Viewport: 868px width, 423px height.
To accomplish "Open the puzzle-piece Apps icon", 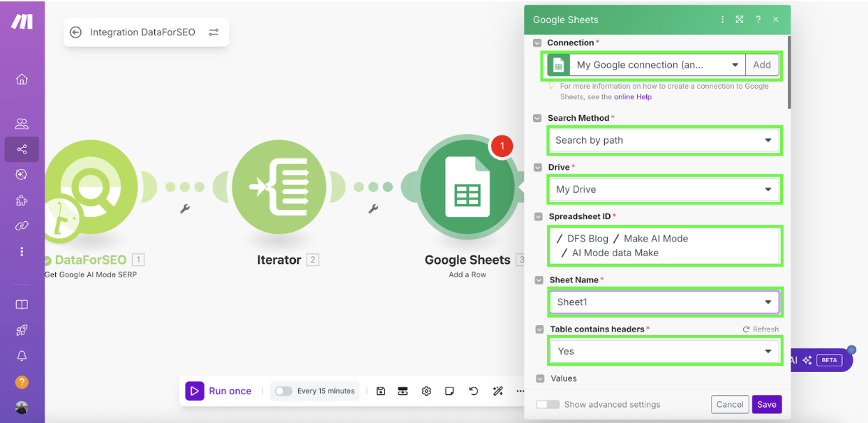I will [x=22, y=200].
